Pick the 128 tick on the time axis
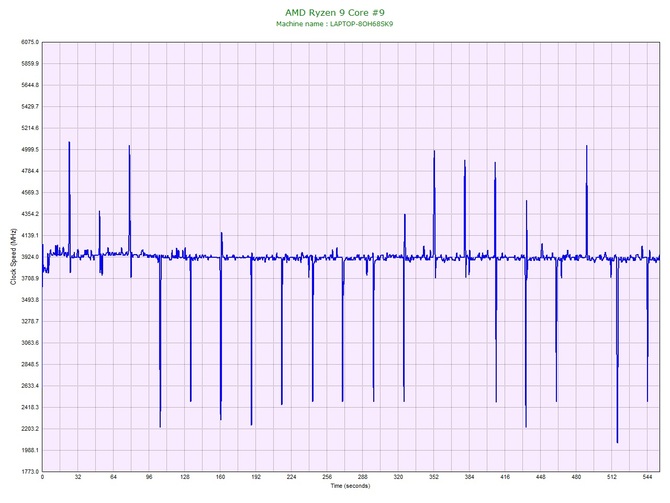This screenshot has height=503, width=670. click(x=185, y=477)
